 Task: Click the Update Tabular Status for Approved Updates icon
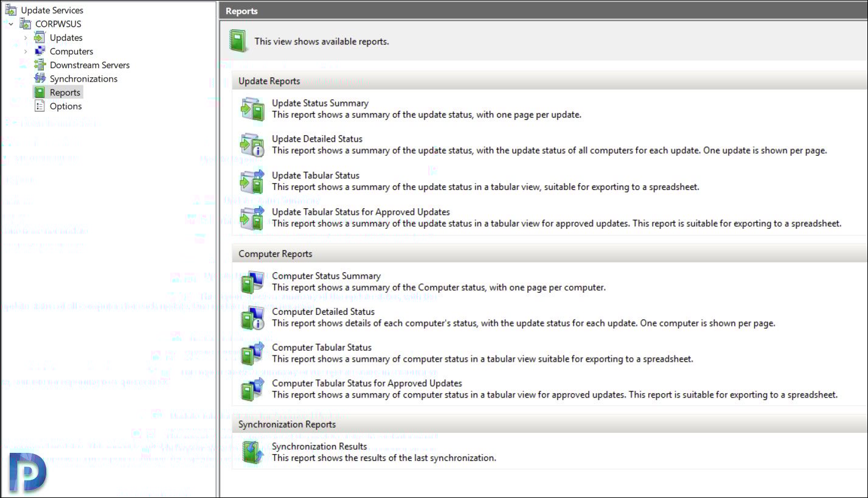[x=252, y=217]
